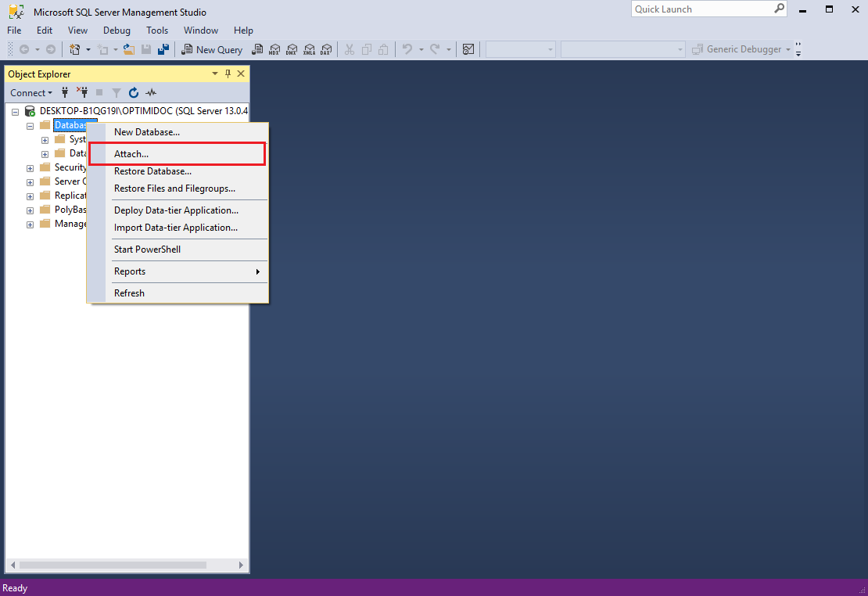
Task: Collapse the Databases tree node
Action: tap(30, 125)
